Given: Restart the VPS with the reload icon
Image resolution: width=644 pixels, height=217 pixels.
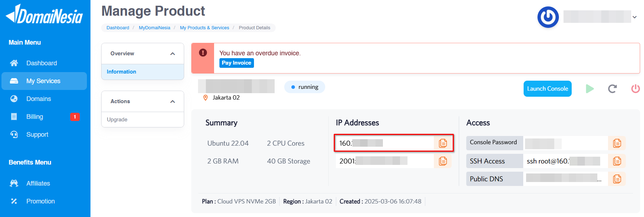Looking at the screenshot, I should (x=612, y=89).
